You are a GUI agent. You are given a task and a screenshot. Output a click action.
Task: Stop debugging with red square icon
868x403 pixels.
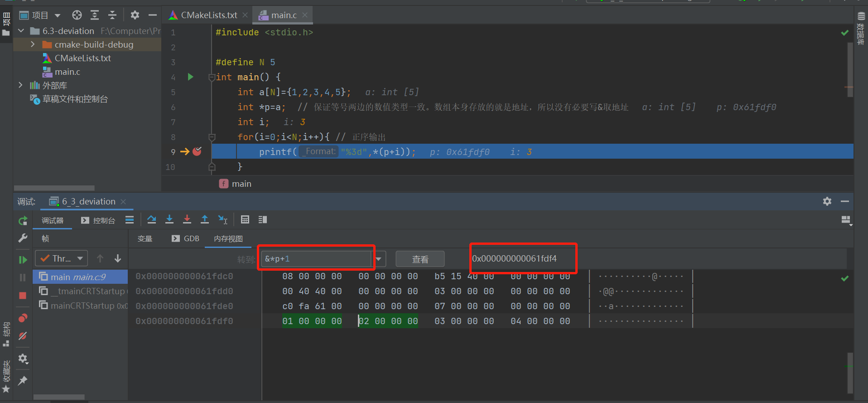tap(23, 296)
